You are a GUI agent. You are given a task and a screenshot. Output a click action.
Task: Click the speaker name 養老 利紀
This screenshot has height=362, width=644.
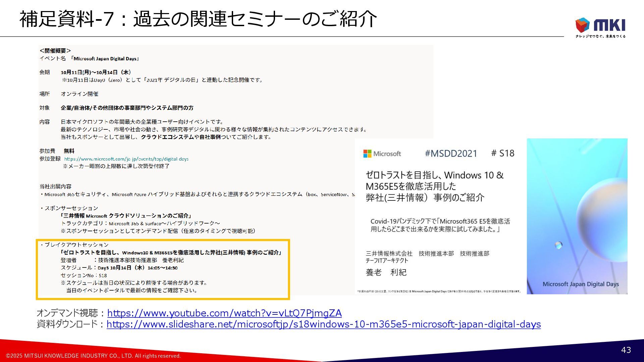click(386, 273)
